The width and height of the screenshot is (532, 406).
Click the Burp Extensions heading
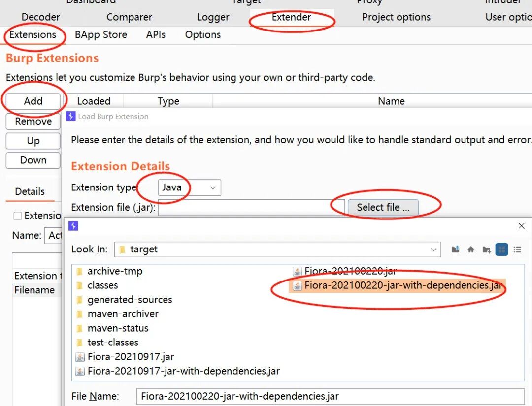point(52,58)
